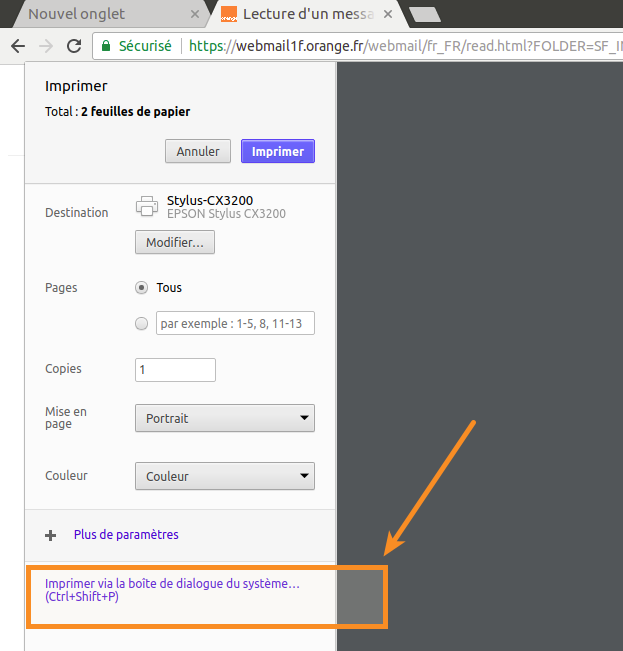The height and width of the screenshot is (651, 623).
Task: Click the blue Imprimer button
Action: click(x=278, y=151)
